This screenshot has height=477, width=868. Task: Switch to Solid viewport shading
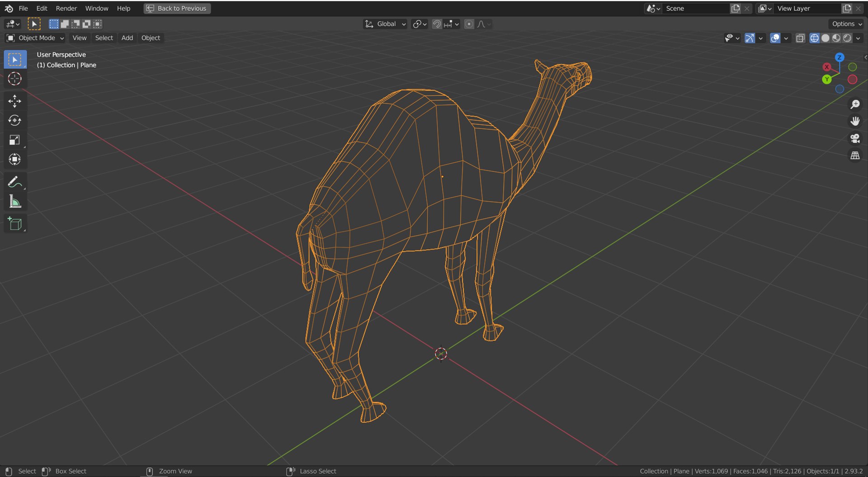(x=825, y=38)
